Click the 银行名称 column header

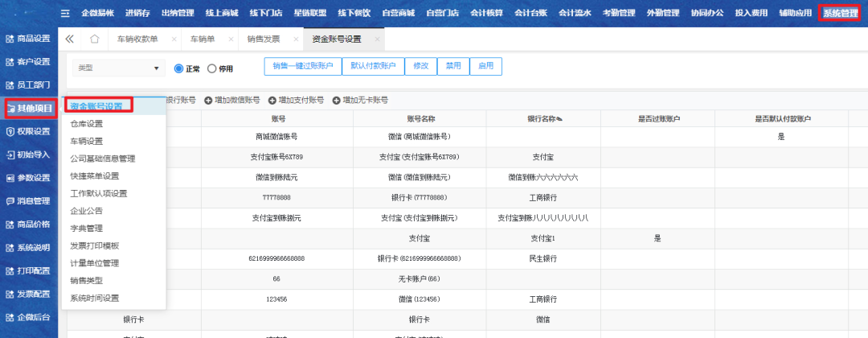click(543, 119)
